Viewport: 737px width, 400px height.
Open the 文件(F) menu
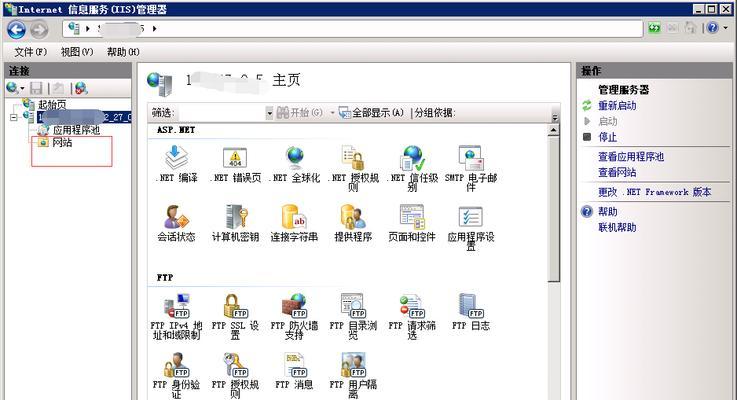(x=31, y=52)
